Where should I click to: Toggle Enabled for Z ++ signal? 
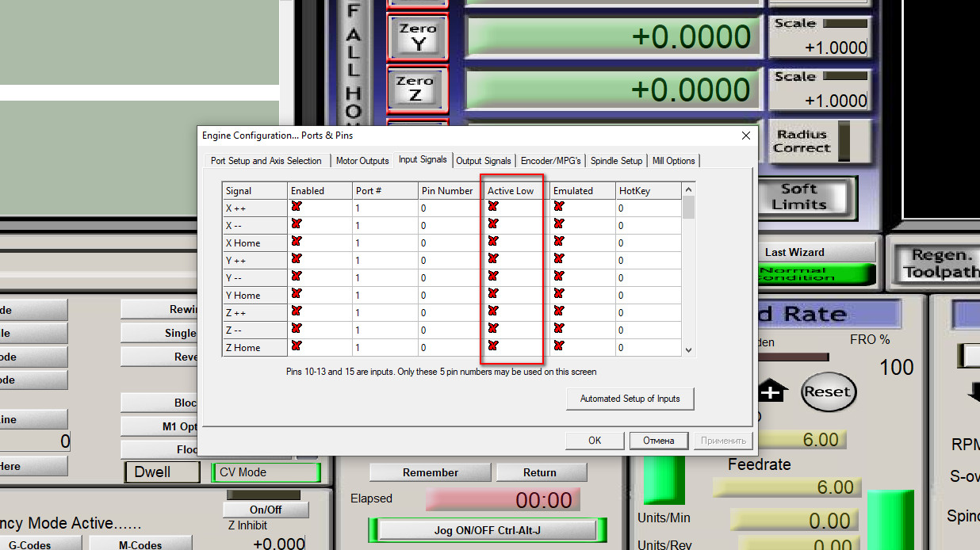[297, 311]
